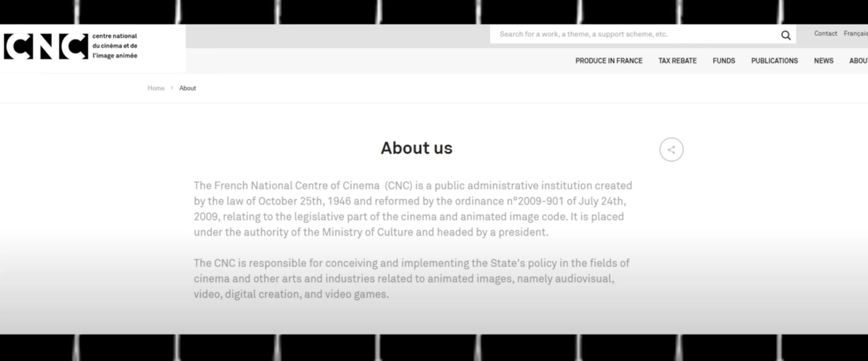Select the Funds menu item
Viewport: 868px width, 361px height.
[724, 61]
